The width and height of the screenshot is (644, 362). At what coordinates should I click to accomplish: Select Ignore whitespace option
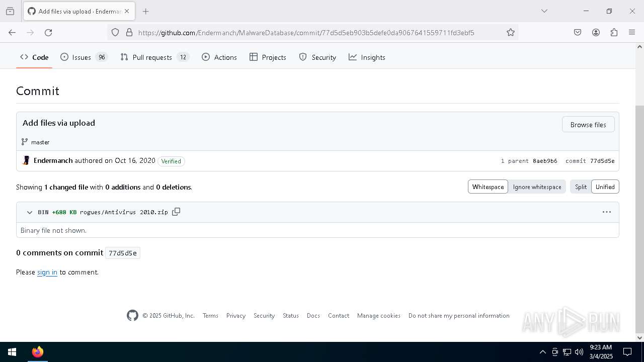(537, 187)
